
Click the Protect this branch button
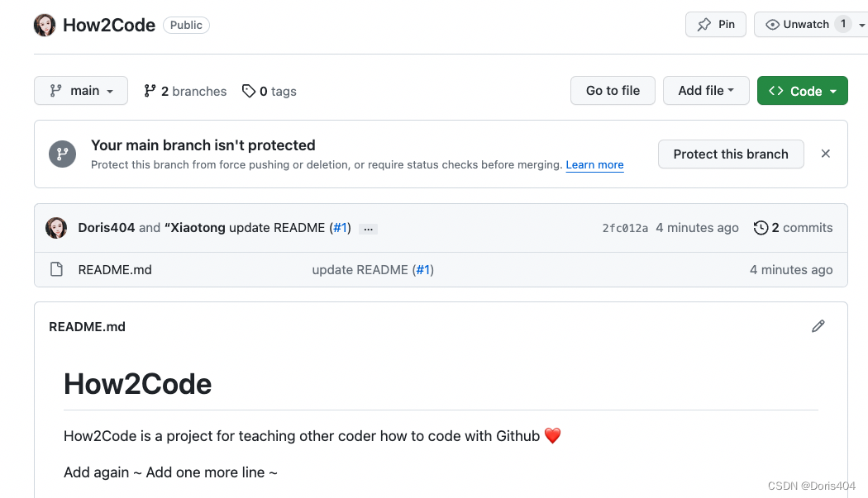click(731, 154)
